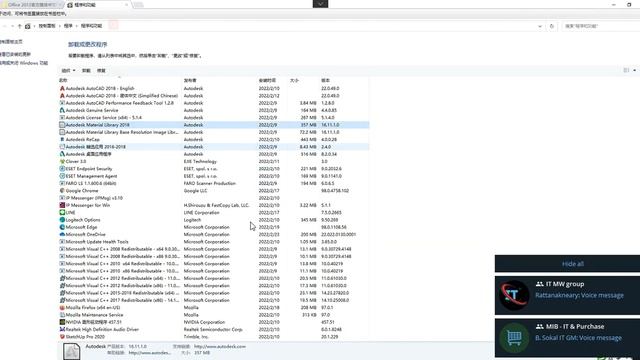Click the 修复 repair button
Screen dimensions: 640x360
[x=101, y=71]
